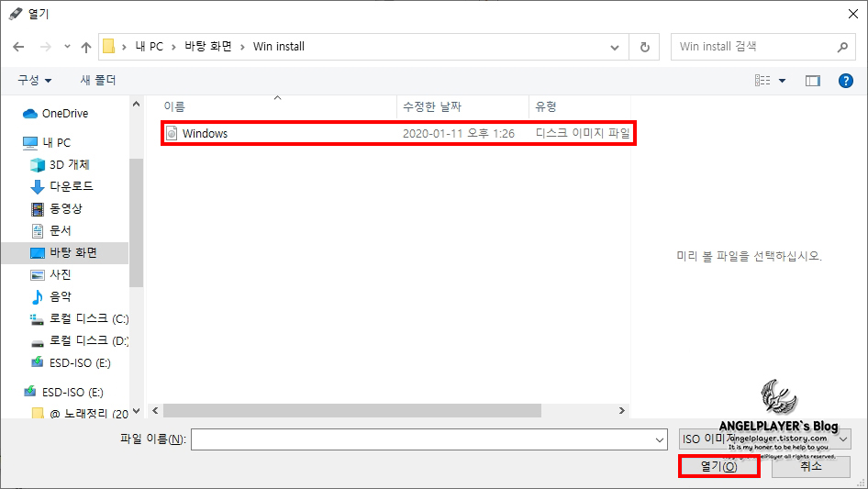
Task: Go up one folder level
Action: pyautogui.click(x=86, y=47)
